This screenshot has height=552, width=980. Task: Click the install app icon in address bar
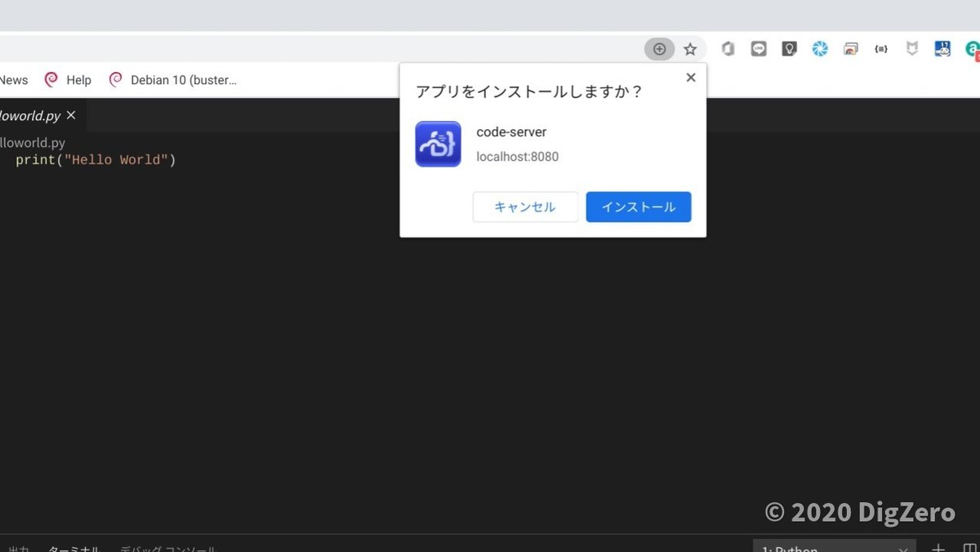[659, 49]
